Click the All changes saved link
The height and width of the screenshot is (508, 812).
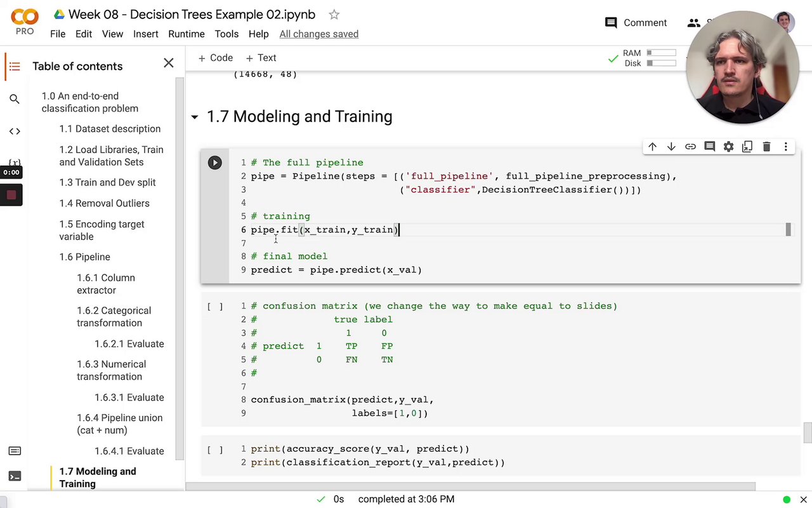(318, 34)
